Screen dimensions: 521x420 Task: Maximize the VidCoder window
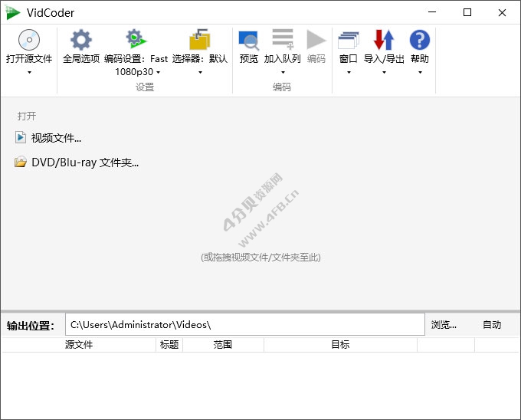pyautogui.click(x=467, y=12)
